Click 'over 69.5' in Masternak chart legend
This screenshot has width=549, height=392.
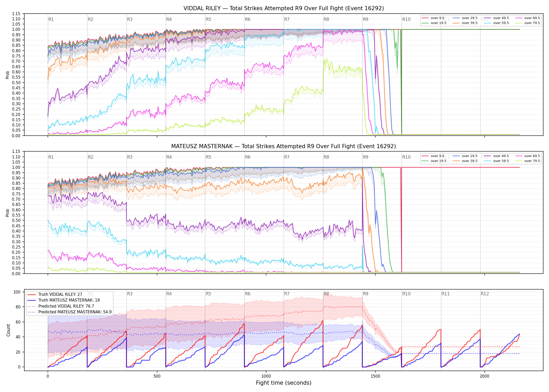(x=532, y=156)
